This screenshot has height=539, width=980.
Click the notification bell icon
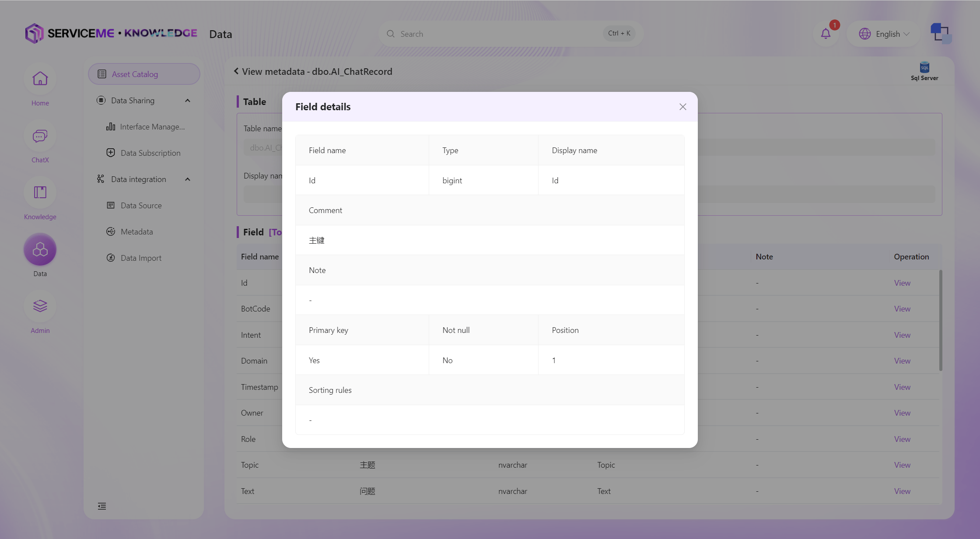point(826,34)
